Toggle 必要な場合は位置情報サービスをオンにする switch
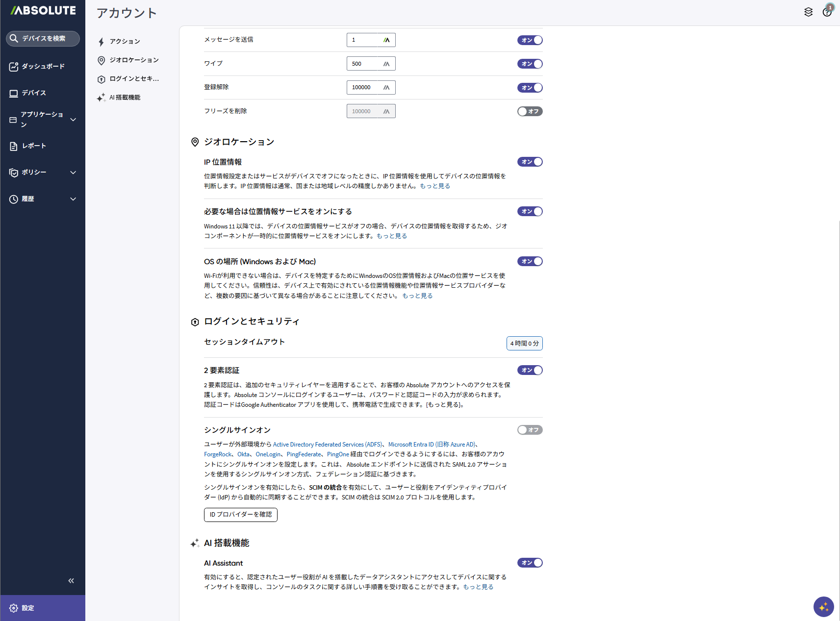This screenshot has width=840, height=621. (530, 211)
